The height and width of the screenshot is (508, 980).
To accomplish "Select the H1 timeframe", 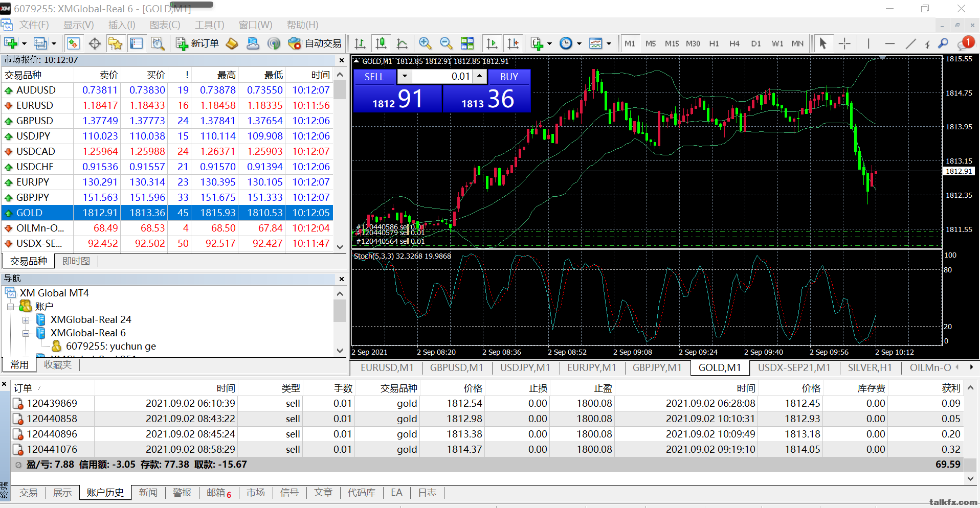I will pyautogui.click(x=714, y=43).
